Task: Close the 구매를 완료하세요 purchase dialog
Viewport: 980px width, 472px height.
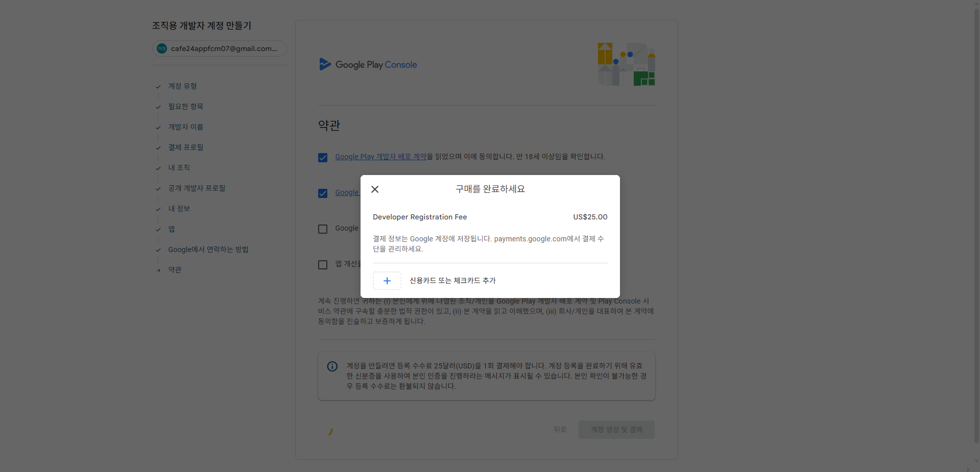Action: [375, 189]
